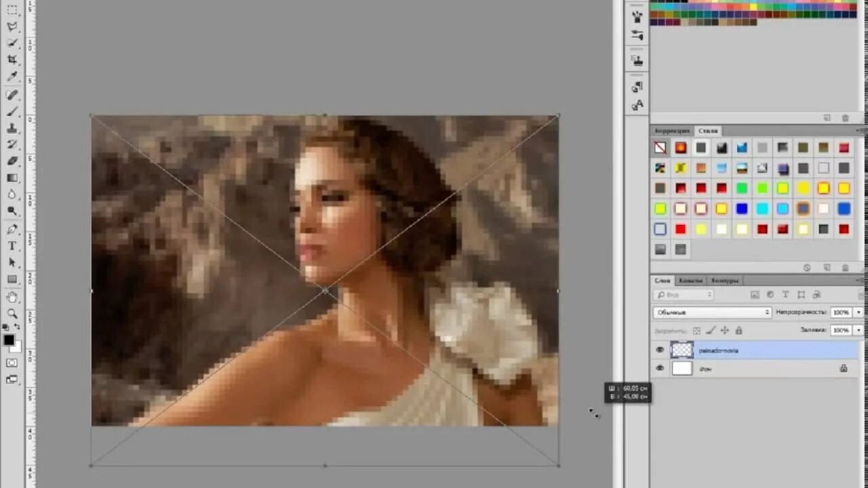The image size is (868, 488).
Task: Select the Crop tool
Action: coord(12,60)
